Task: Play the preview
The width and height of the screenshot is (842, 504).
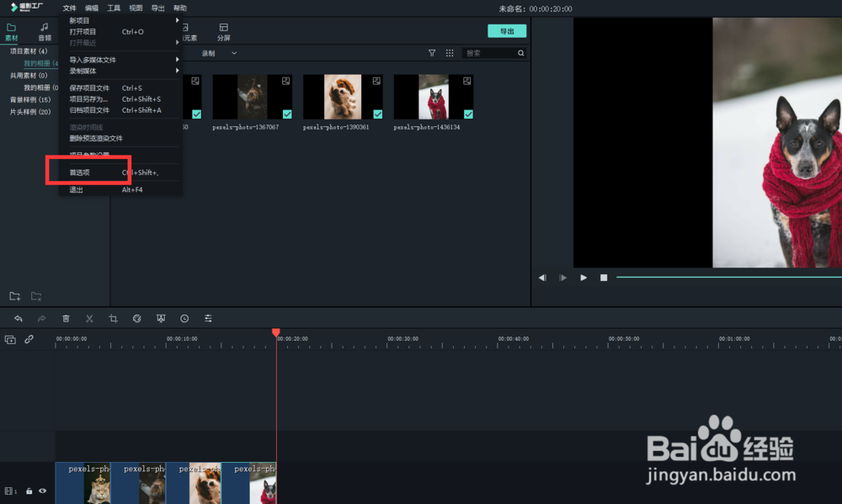Action: [584, 278]
